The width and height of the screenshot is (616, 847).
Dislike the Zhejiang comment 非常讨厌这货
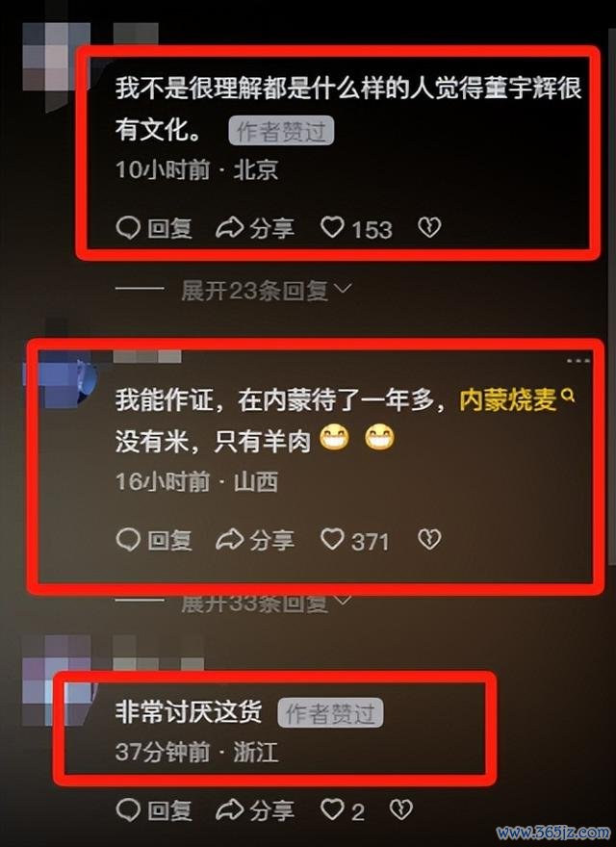click(401, 809)
